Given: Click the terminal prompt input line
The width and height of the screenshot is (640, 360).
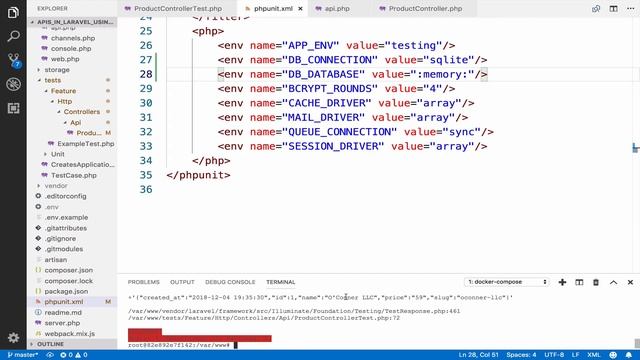Looking at the screenshot, I should coord(183,345).
